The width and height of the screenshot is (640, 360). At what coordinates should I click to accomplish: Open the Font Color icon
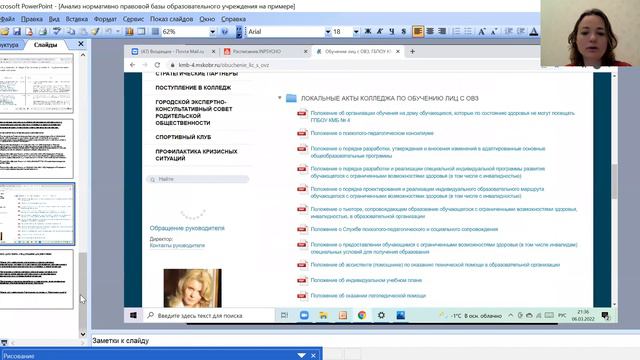533,31
